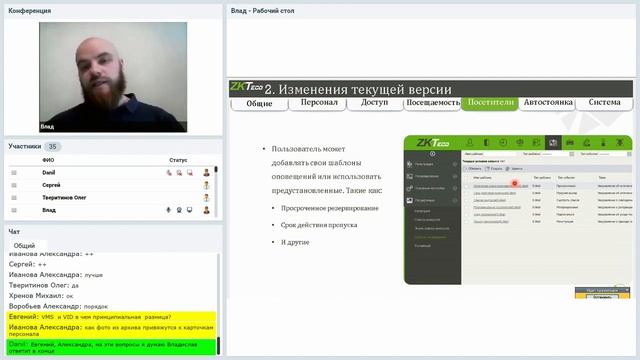
Task: Click the sidebar collapse arrow in ZKTeco panel
Action: pyautogui.click(x=432, y=154)
